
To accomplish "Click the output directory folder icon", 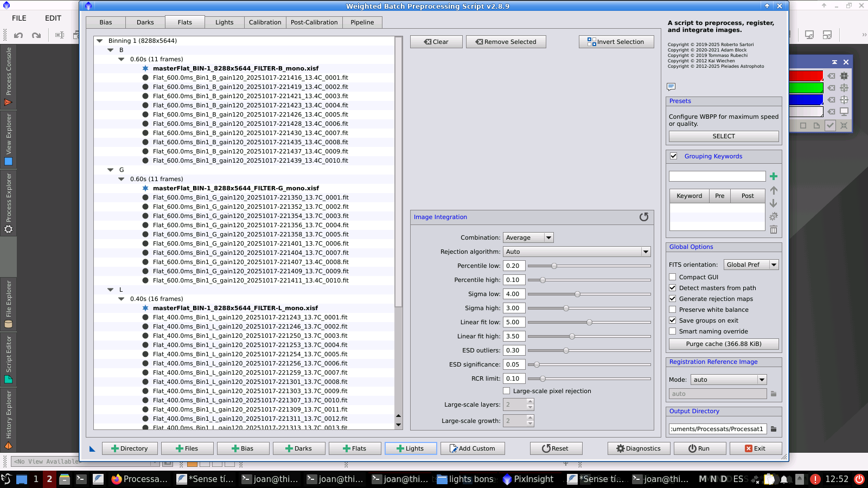I will [774, 429].
